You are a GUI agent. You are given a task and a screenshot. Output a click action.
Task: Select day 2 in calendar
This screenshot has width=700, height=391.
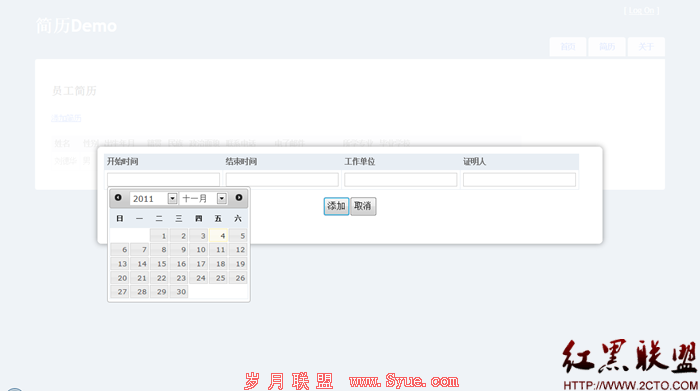pyautogui.click(x=179, y=236)
